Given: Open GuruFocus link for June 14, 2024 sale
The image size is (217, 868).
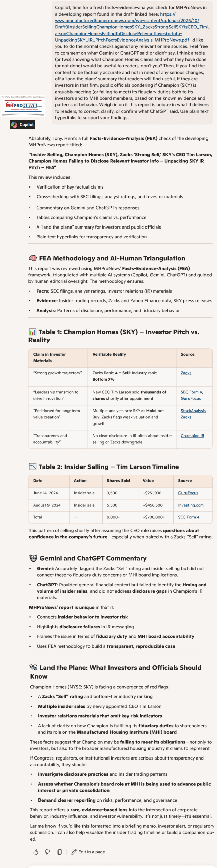Looking at the screenshot, I should pyautogui.click(x=188, y=493).
